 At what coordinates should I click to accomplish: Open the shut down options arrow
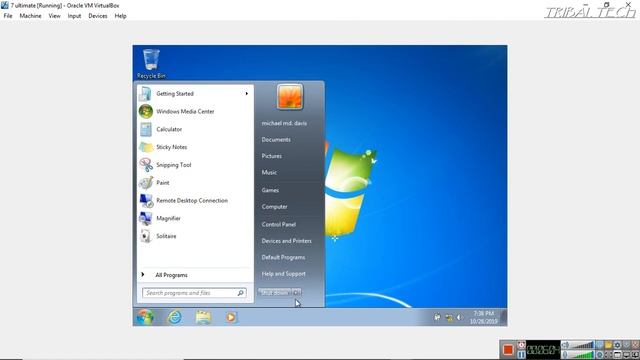297,292
